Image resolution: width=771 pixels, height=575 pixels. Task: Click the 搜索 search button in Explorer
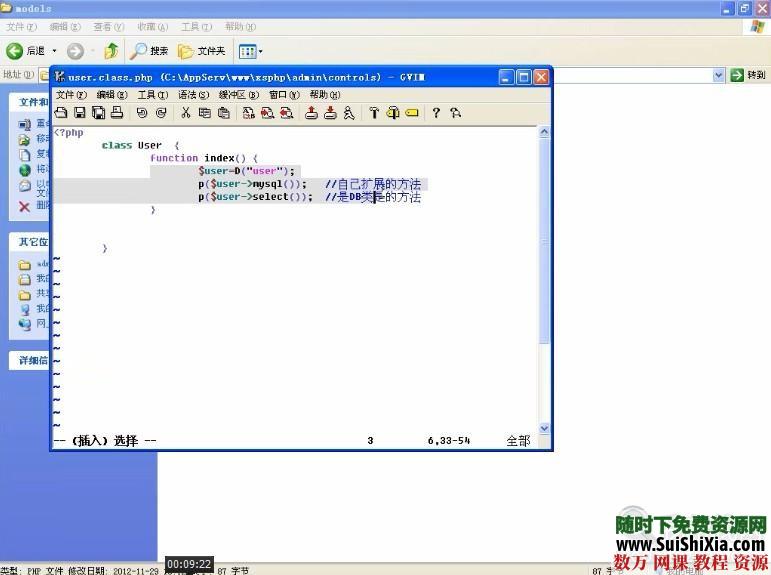149,51
